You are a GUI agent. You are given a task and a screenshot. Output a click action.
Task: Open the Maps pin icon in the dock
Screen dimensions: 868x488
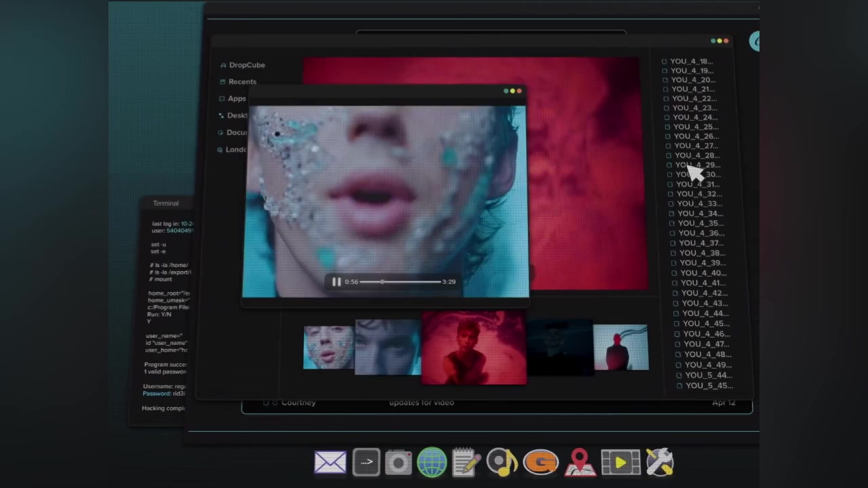click(580, 463)
